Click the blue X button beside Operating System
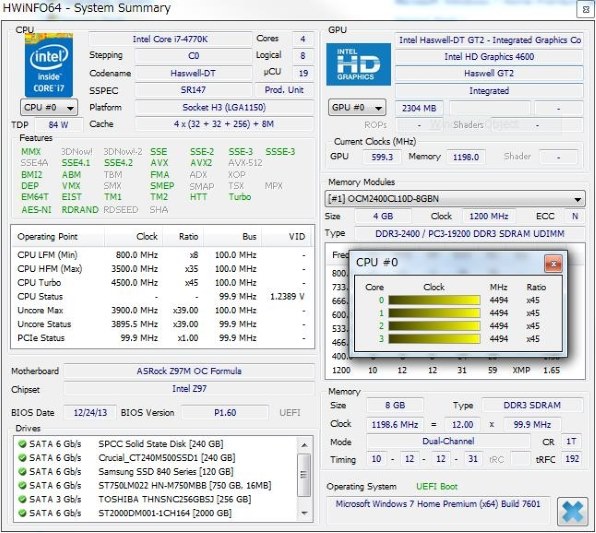Viewport: 596px width, 533px height. point(572,512)
